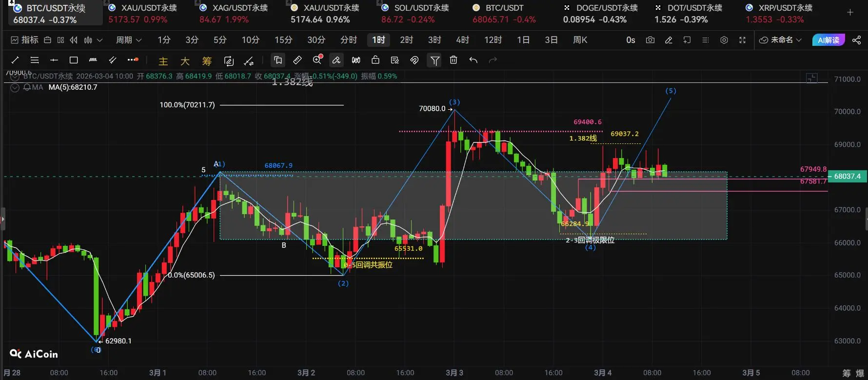This screenshot has width=868, height=380.
Task: Click the zoom-in magnifier icon
Action: coord(317,60)
